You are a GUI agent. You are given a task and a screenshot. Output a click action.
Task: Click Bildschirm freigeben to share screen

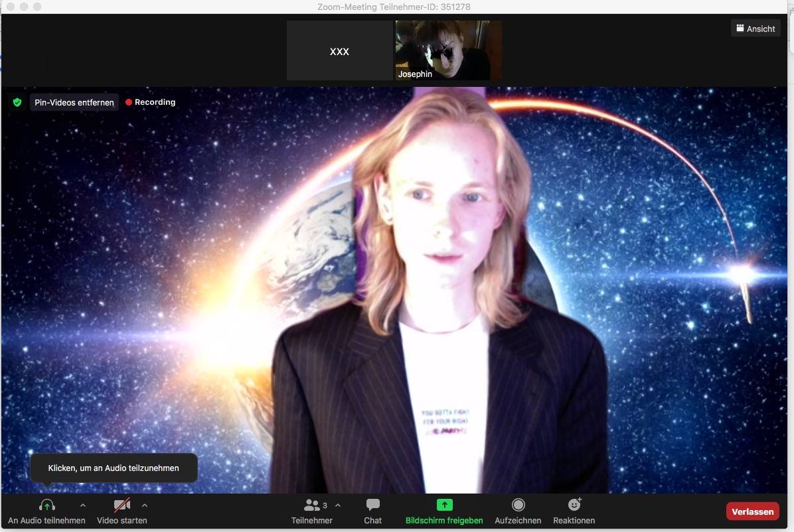coord(444,511)
